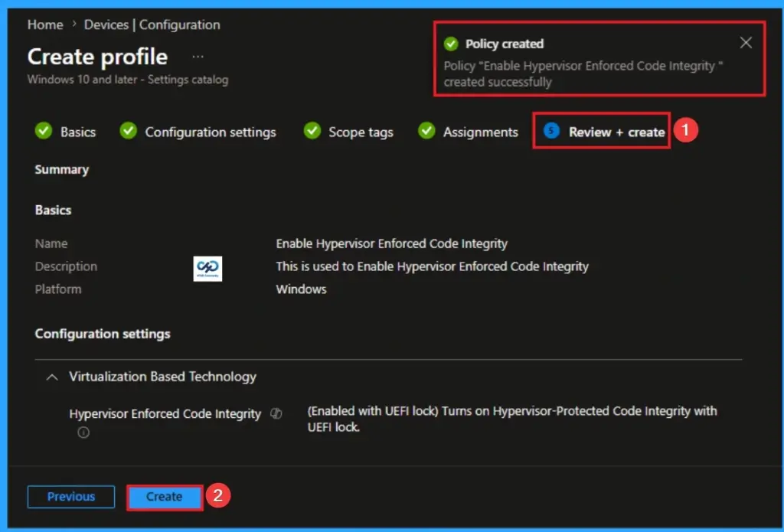
Task: Click the info icon under Hypervisor Enforced Code Integrity
Action: point(83,432)
